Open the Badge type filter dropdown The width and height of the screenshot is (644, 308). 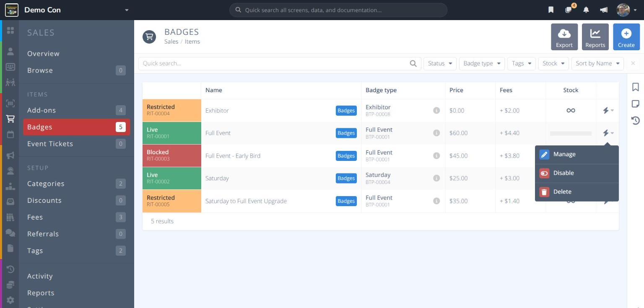482,64
